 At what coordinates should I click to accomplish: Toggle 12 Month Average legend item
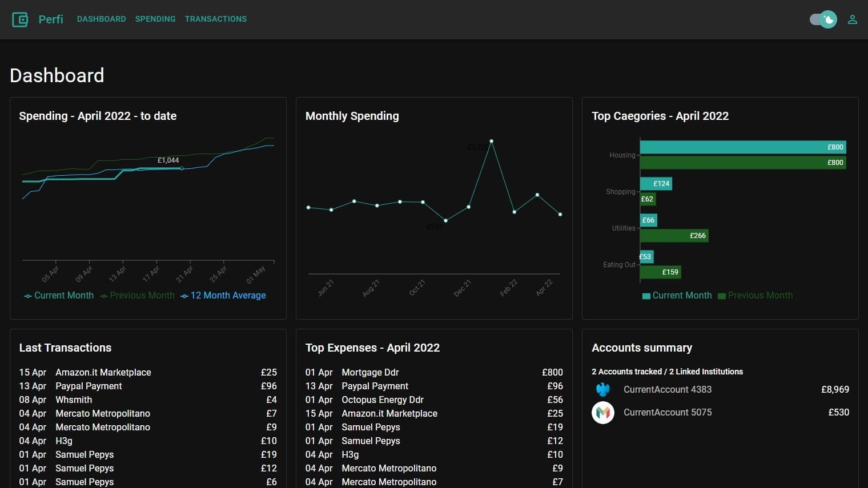223,296
